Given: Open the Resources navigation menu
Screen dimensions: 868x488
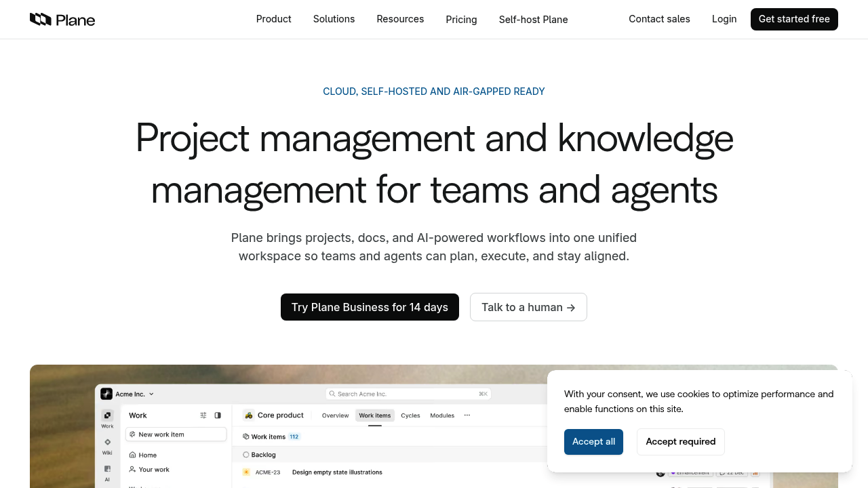Looking at the screenshot, I should point(400,19).
